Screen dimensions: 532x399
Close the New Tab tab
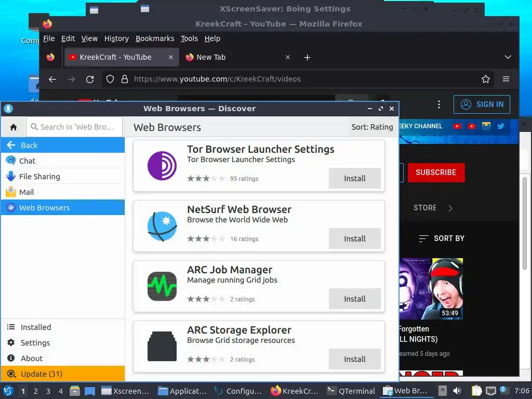(288, 57)
